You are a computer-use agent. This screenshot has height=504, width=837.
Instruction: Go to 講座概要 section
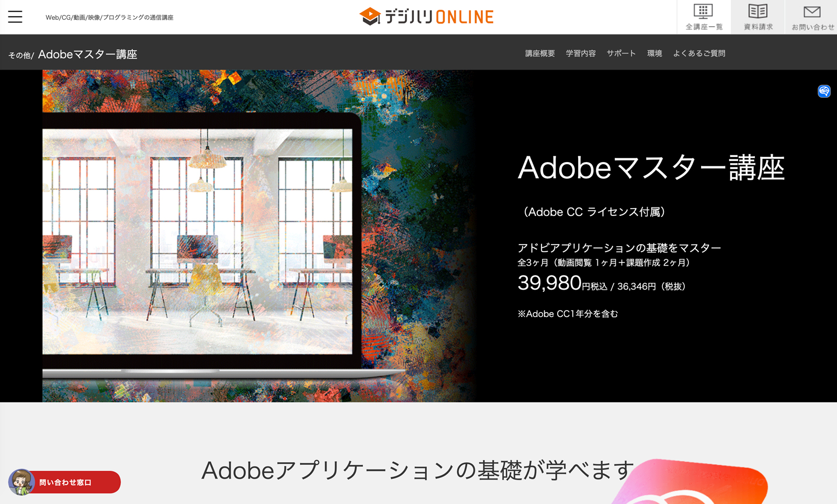(540, 53)
